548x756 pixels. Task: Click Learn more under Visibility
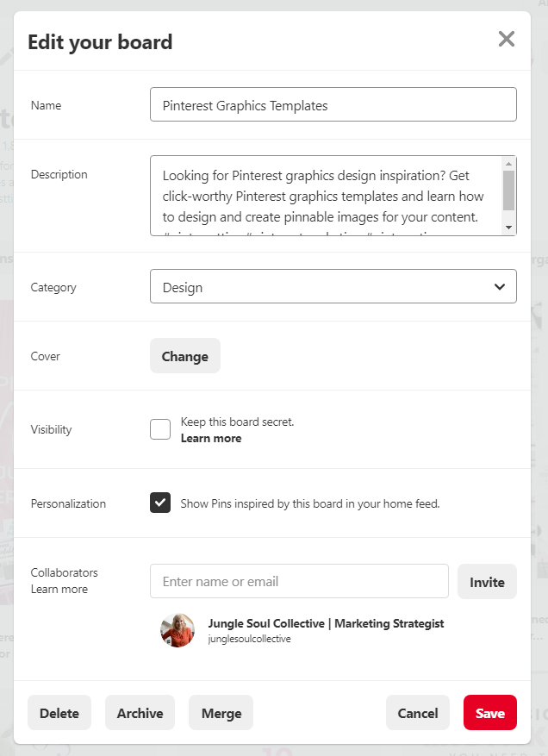[211, 438]
